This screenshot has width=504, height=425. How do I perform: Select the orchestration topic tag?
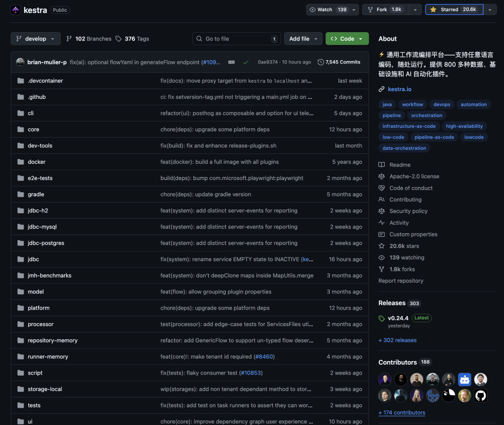point(427,115)
